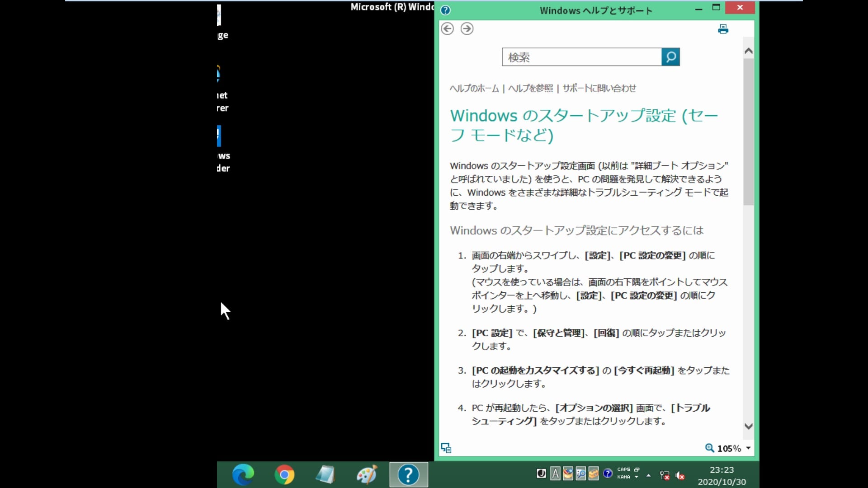This screenshot has height=488, width=868.
Task: Click the active Help and Support taskbar button
Action: click(x=409, y=474)
